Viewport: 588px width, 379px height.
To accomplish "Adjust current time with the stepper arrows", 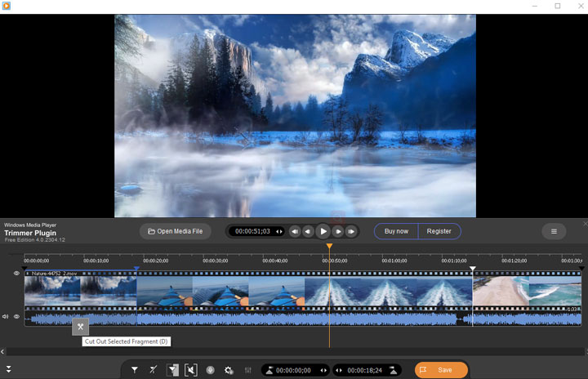I will click(x=279, y=231).
